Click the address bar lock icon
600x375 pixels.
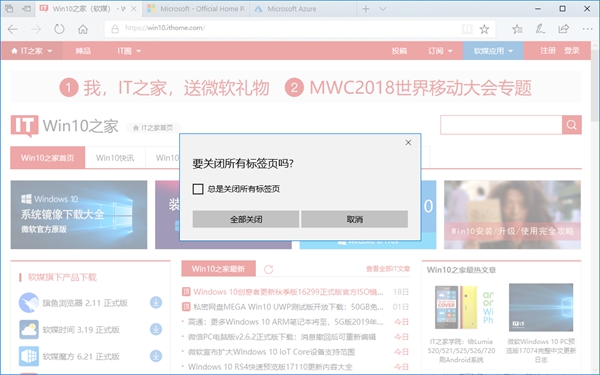[115, 29]
